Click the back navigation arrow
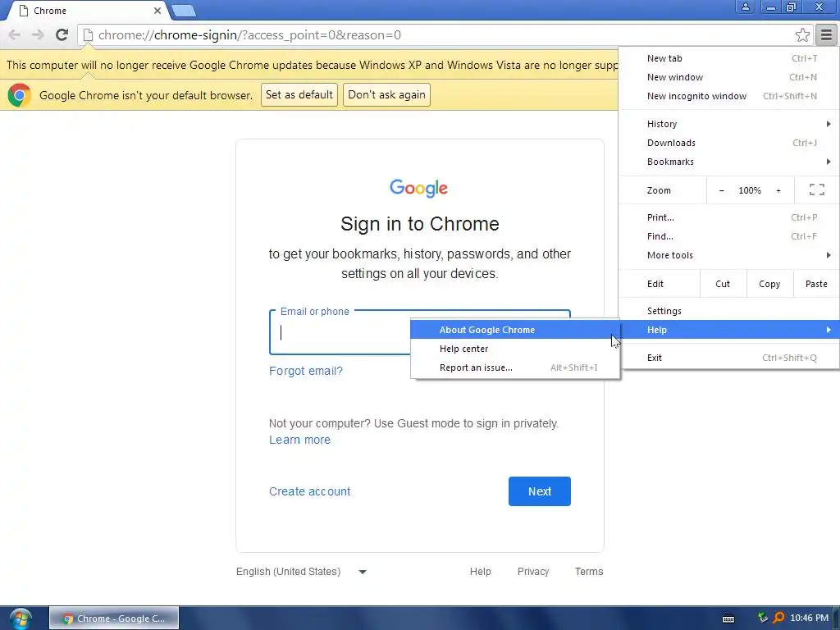Image resolution: width=840 pixels, height=630 pixels. (15, 34)
